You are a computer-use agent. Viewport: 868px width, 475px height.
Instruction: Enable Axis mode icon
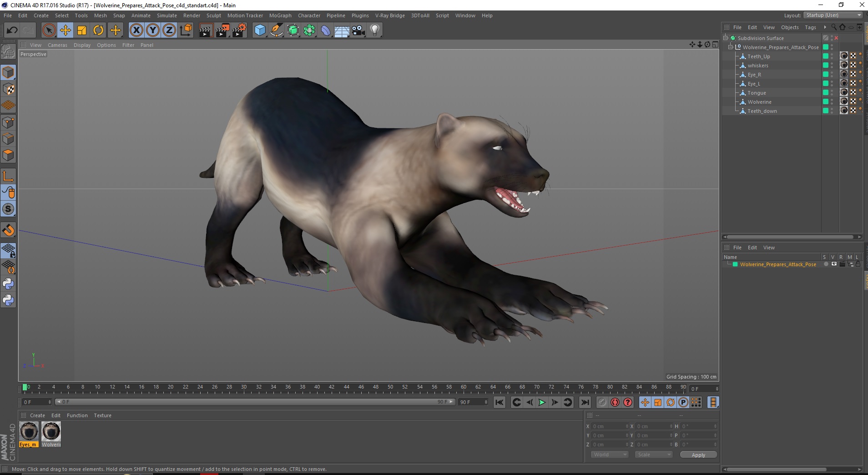point(8,176)
